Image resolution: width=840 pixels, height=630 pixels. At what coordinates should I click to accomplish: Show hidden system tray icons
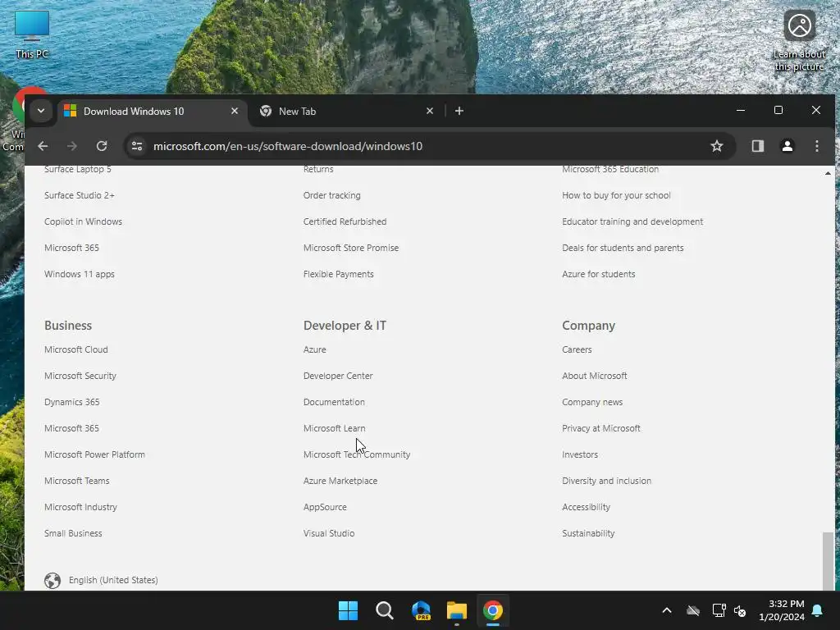pos(666,610)
